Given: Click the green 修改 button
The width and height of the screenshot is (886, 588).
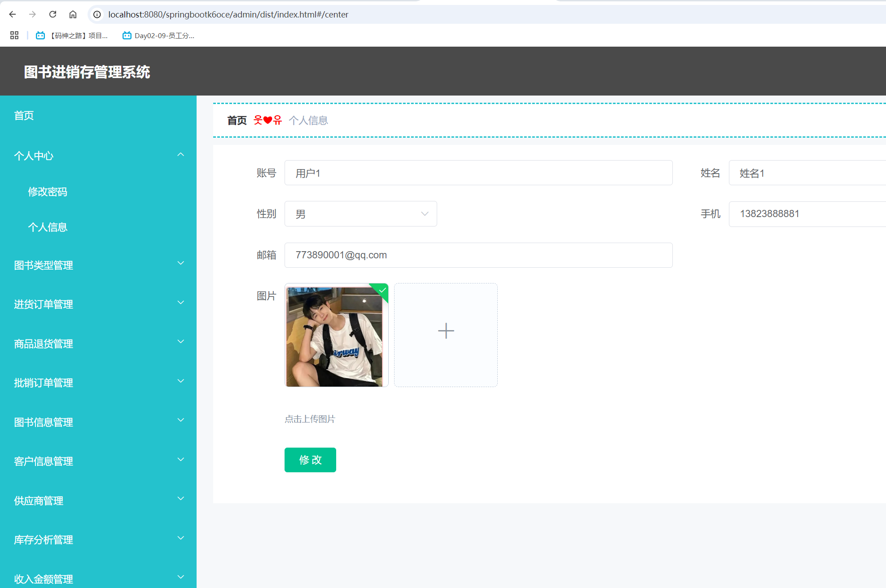Looking at the screenshot, I should pyautogui.click(x=310, y=460).
